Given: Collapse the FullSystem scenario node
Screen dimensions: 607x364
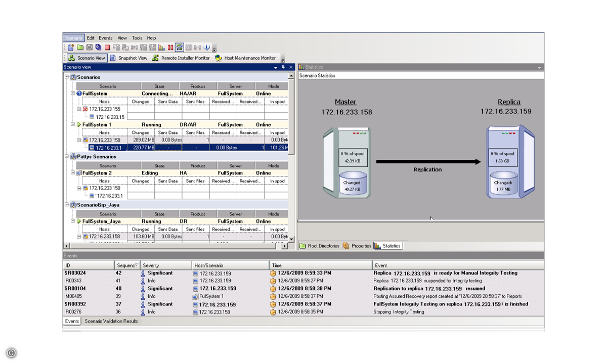Looking at the screenshot, I should pos(73,94).
